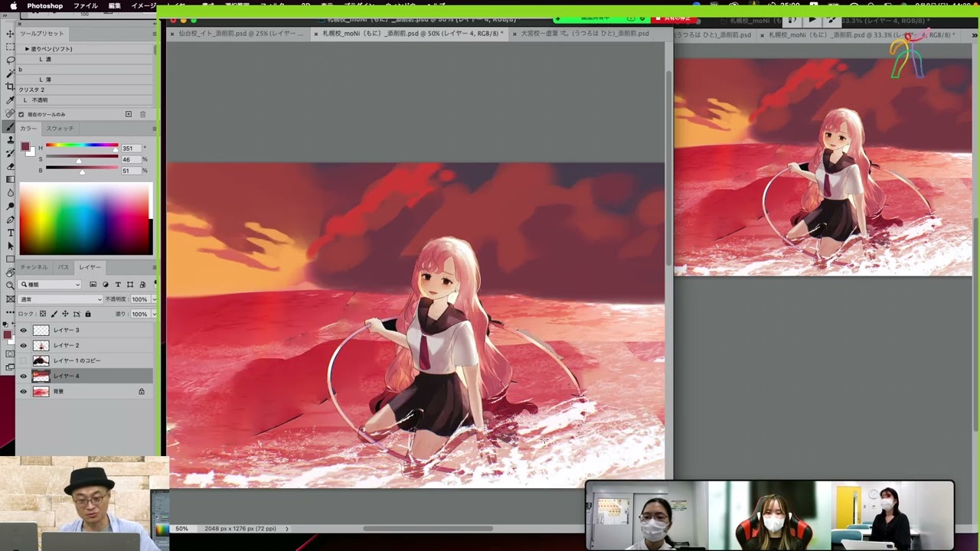Hide レイヤー 4 with its eye icon
Viewport: 980px width, 551px height.
pos(23,376)
